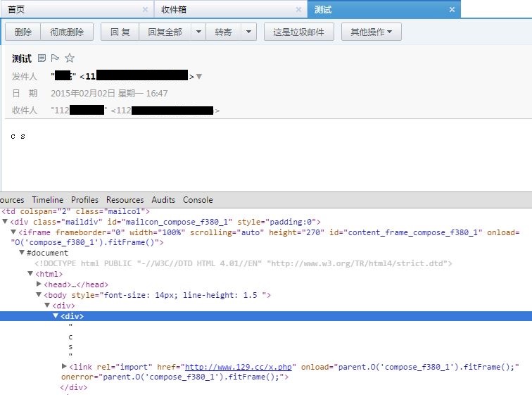This screenshot has height=395, width=532.
Task: Click the 彻底删除 button
Action: [67, 32]
